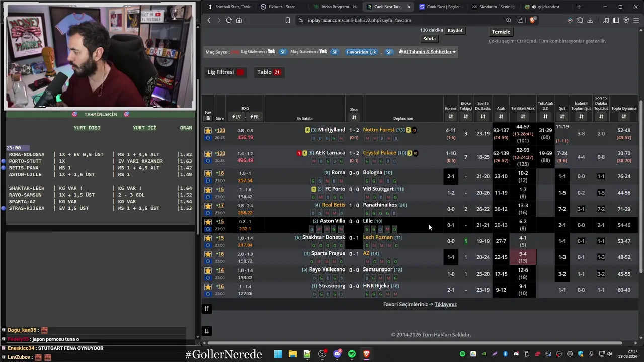Click the Tıklayınız favorites link
This screenshot has width=644, height=362.
coord(446,304)
